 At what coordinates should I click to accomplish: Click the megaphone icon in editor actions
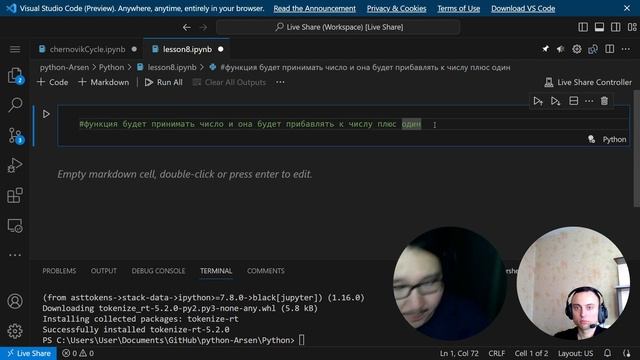tap(560, 49)
